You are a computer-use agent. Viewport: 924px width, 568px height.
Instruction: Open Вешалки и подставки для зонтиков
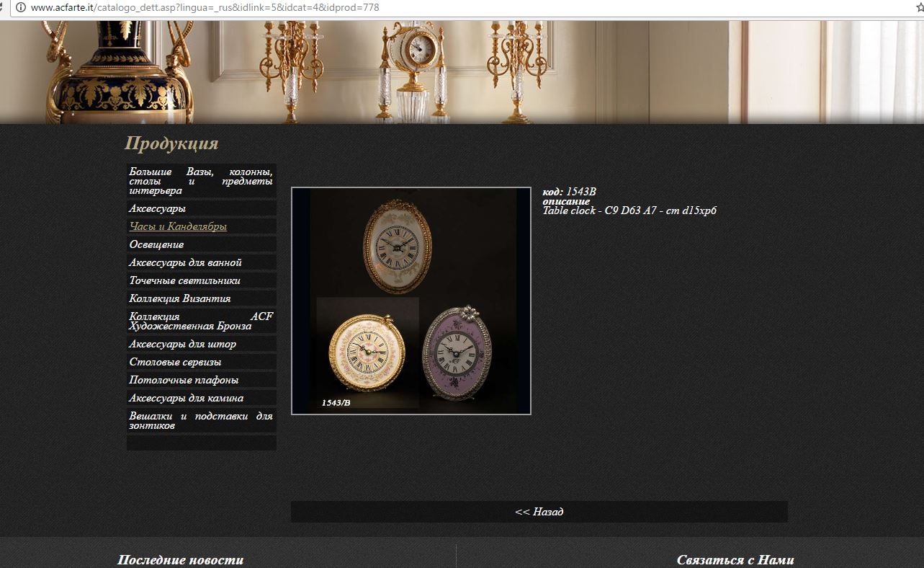(x=201, y=420)
